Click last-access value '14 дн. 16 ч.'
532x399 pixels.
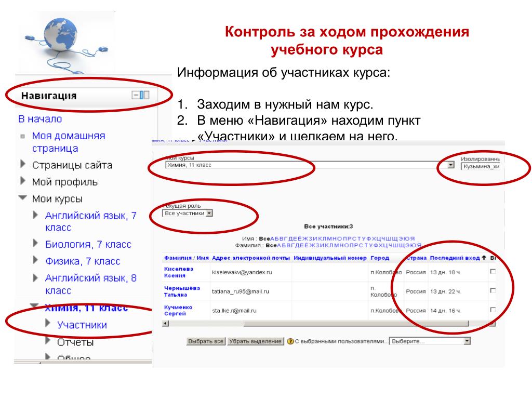pos(446,311)
